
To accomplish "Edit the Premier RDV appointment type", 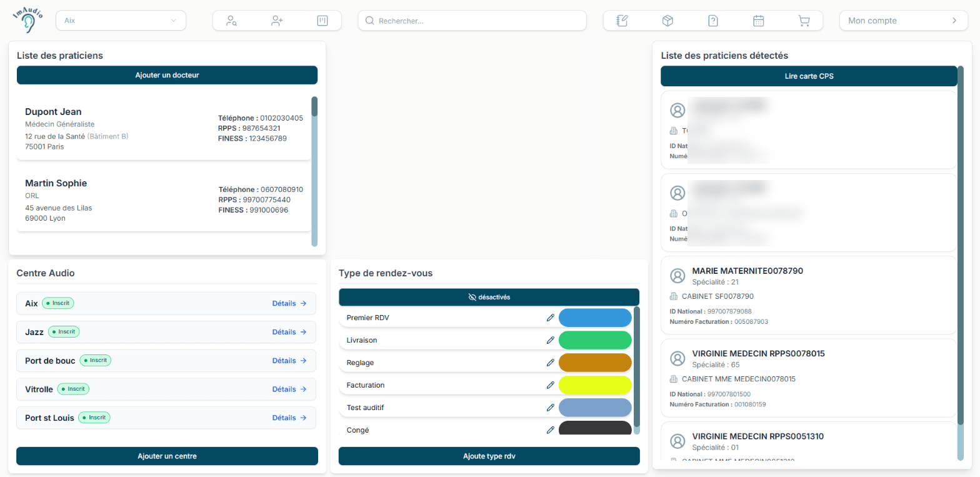I will point(551,318).
